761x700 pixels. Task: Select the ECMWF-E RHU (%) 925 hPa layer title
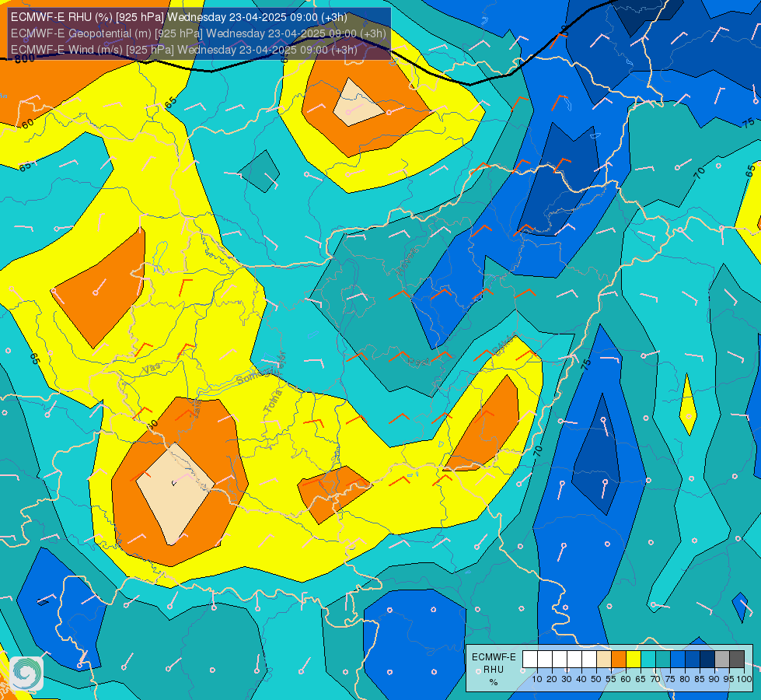pyautogui.click(x=179, y=17)
